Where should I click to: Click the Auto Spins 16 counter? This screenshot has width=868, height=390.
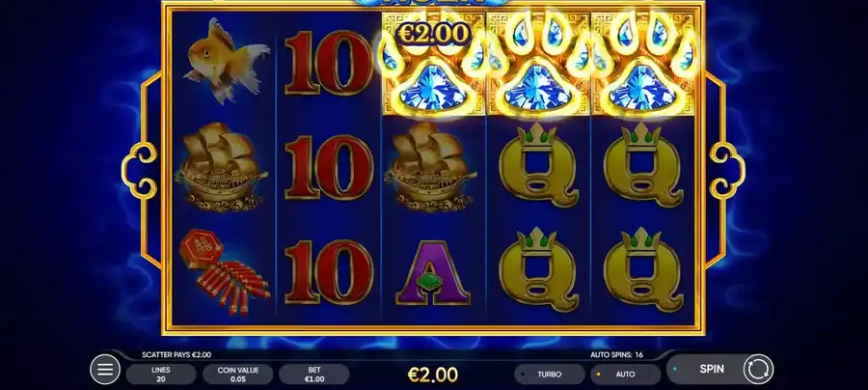click(x=616, y=355)
